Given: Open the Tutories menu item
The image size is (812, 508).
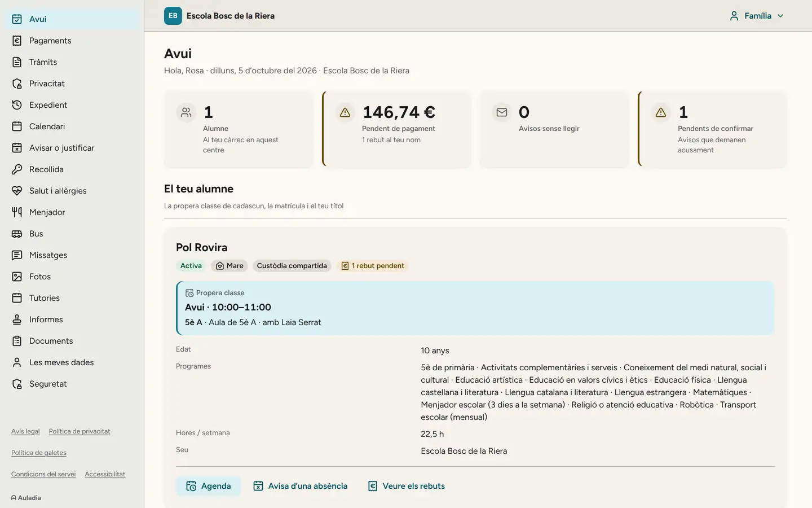Looking at the screenshot, I should tap(72, 298).
